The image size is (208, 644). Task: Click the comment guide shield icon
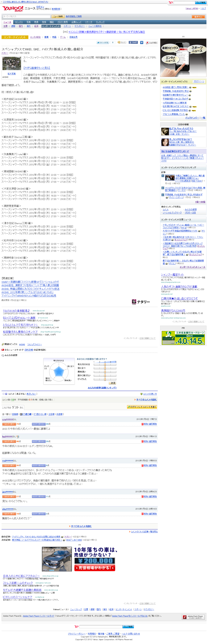[x=141, y=394]
